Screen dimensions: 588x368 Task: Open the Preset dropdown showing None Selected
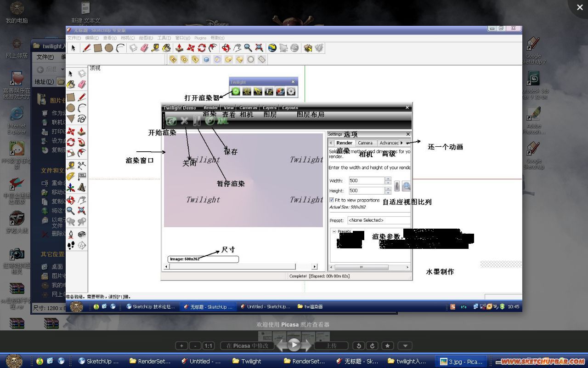pos(379,220)
